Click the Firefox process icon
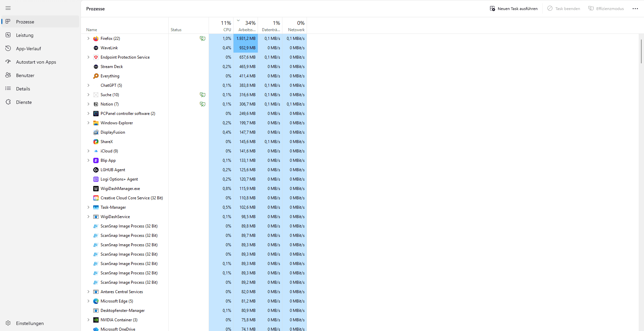This screenshot has height=331, width=644. pyautogui.click(x=96, y=39)
